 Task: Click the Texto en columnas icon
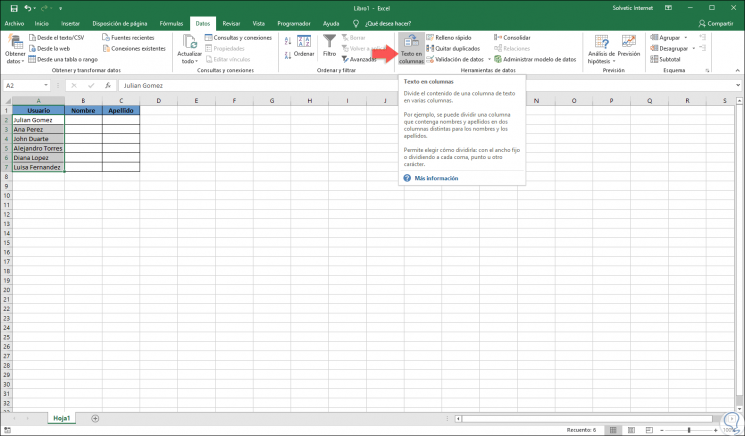pyautogui.click(x=411, y=42)
